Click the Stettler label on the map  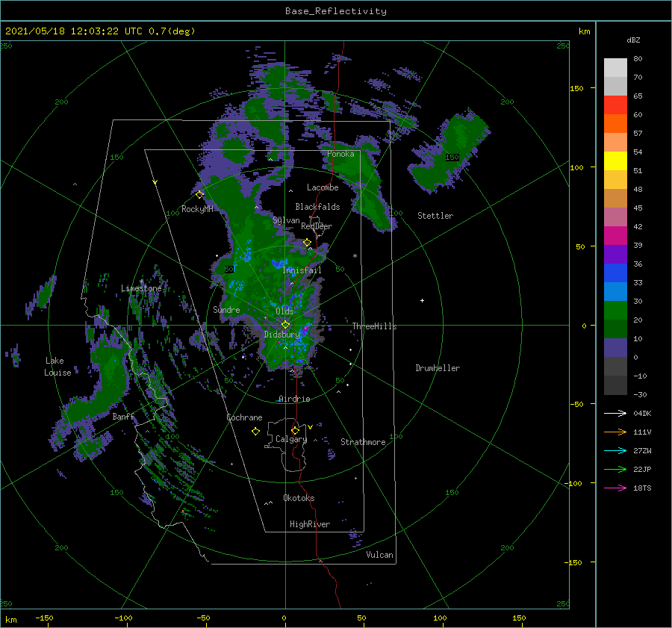pyautogui.click(x=435, y=216)
